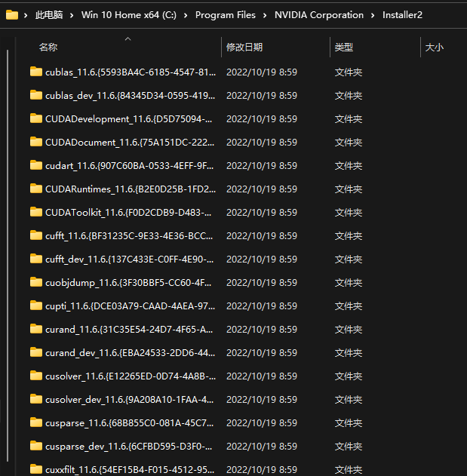Click 文件夹 type in curand_dev_11.6 row
Viewport: 467px width, 476px height.
click(349, 353)
